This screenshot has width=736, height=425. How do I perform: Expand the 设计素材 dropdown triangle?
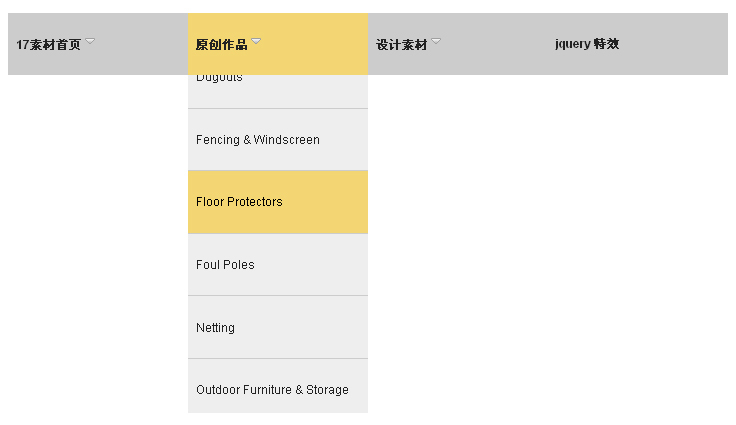(436, 41)
